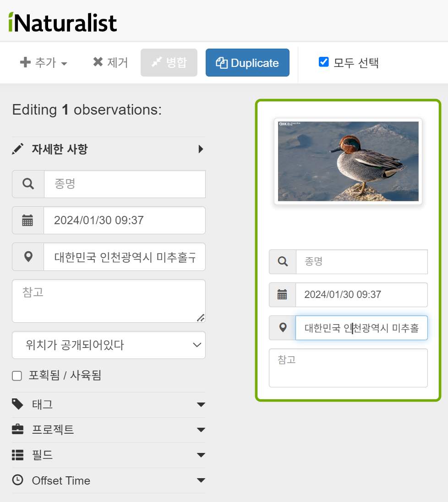
Task: Click the 병합 (merge) button
Action: 169,62
